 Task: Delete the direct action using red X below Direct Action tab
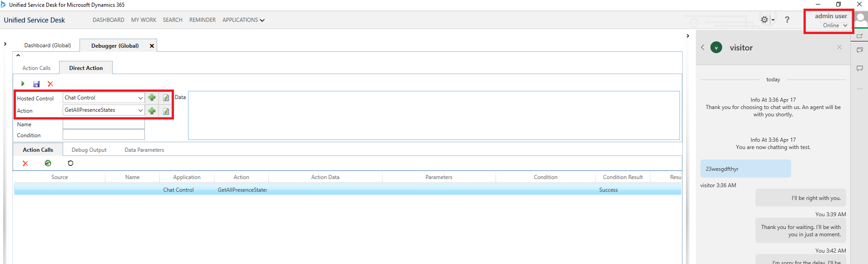(x=50, y=84)
